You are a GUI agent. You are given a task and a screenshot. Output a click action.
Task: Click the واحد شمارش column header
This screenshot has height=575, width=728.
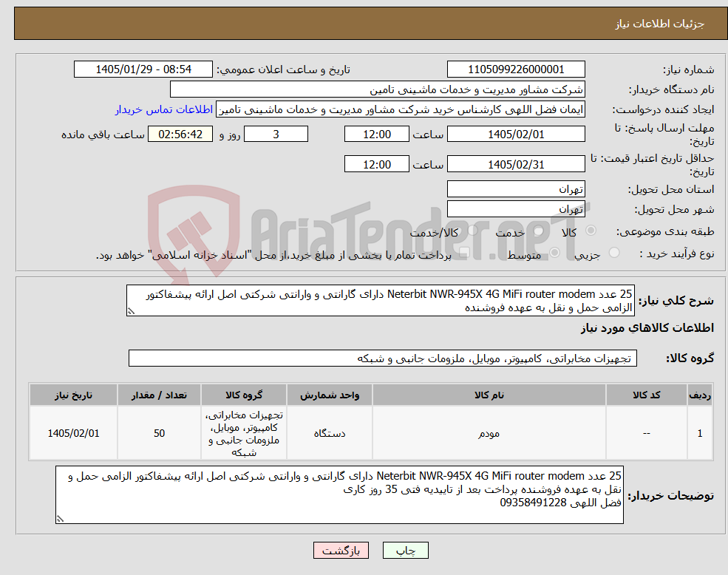click(329, 395)
